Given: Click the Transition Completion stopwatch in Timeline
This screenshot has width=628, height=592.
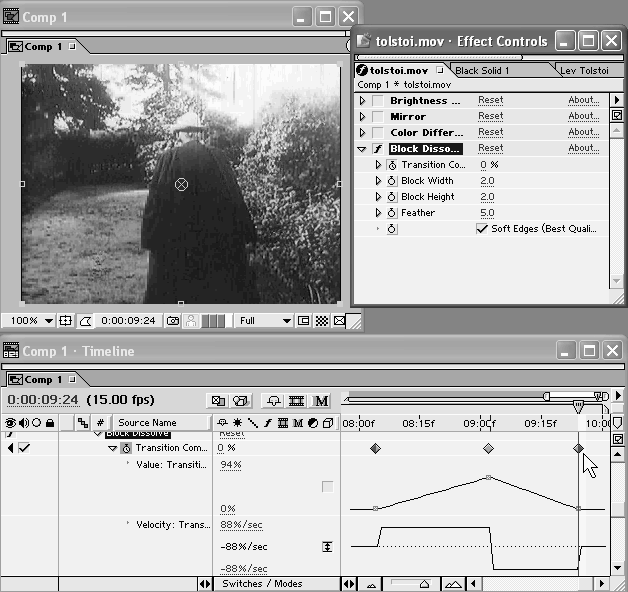Looking at the screenshot, I should pos(127,449).
